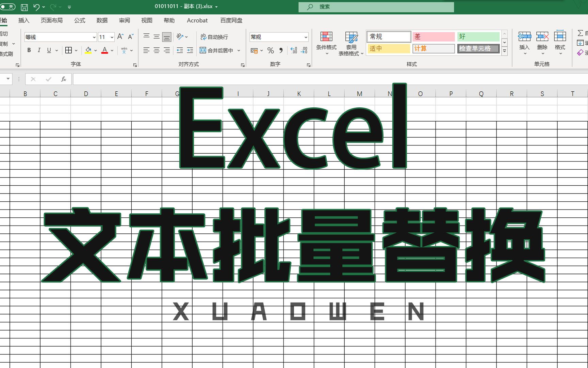This screenshot has height=368, width=588.
Task: Click the Undo arrow icon
Action: click(x=37, y=7)
